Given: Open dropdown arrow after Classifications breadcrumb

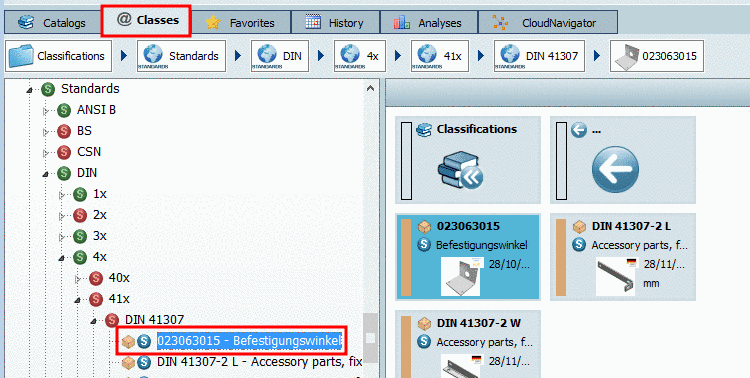Looking at the screenshot, I should click(124, 56).
